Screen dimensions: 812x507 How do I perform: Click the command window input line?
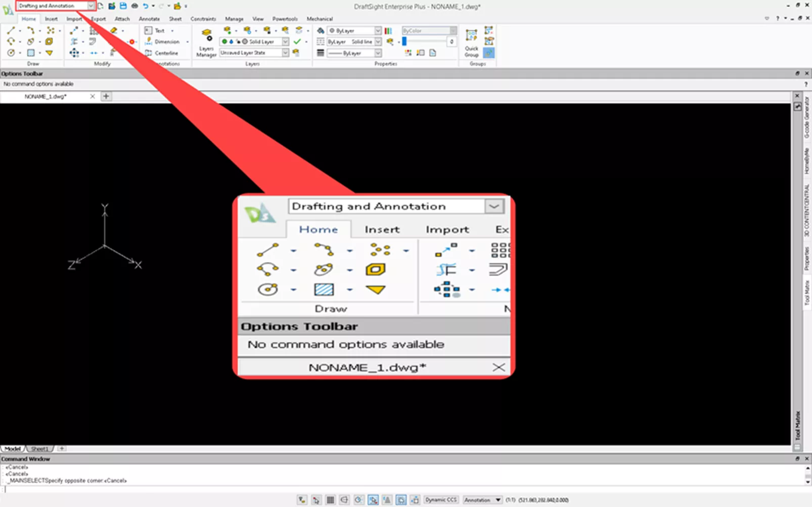click(354, 489)
